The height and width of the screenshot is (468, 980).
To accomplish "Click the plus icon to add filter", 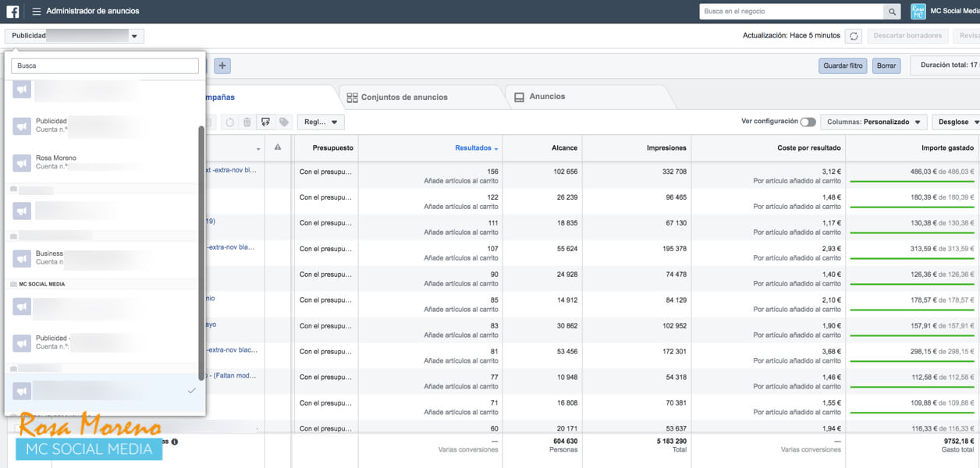I will tap(222, 66).
